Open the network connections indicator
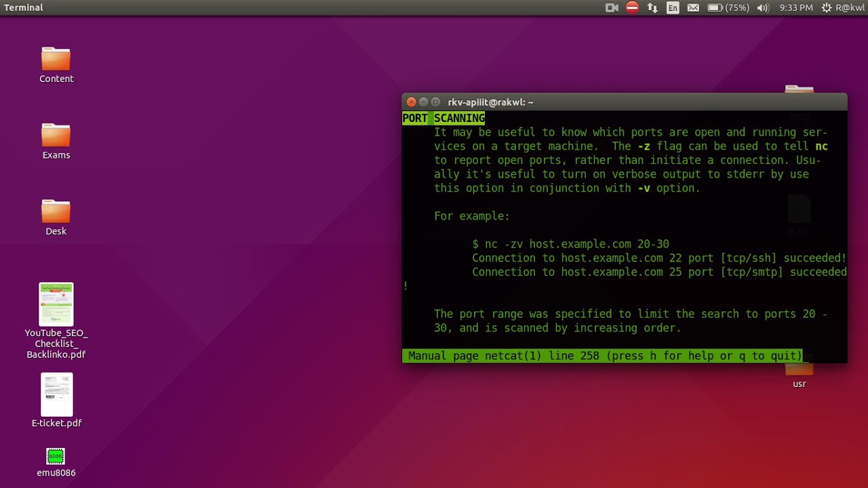Image resolution: width=868 pixels, height=488 pixels. click(652, 8)
